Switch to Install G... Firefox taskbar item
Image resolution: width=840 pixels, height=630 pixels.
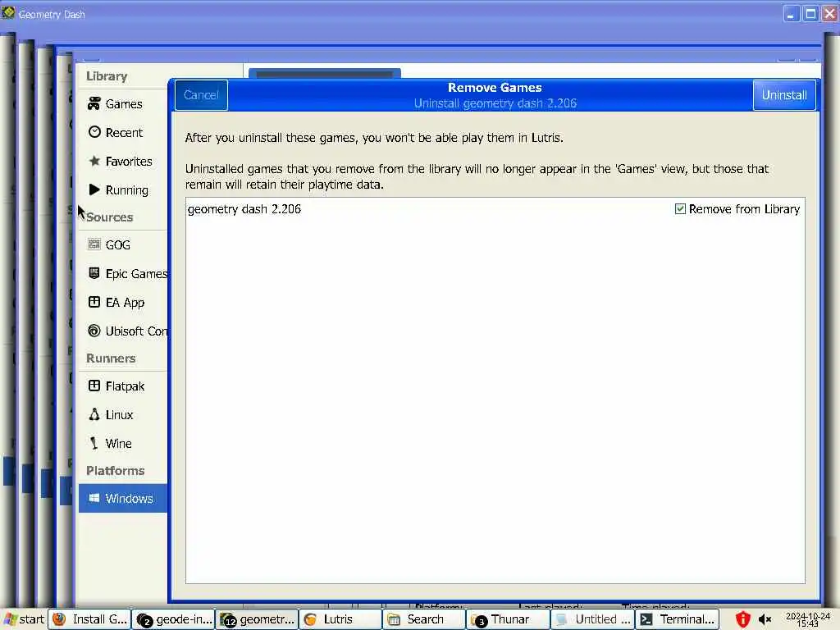(89, 619)
